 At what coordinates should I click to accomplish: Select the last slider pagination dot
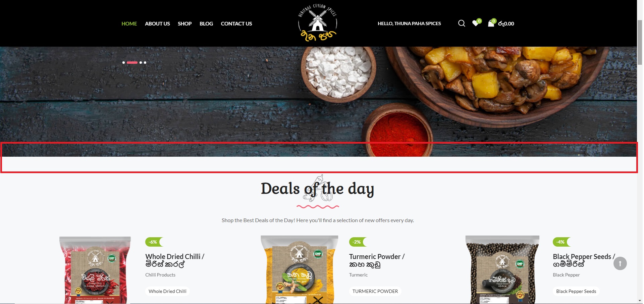[x=145, y=62]
